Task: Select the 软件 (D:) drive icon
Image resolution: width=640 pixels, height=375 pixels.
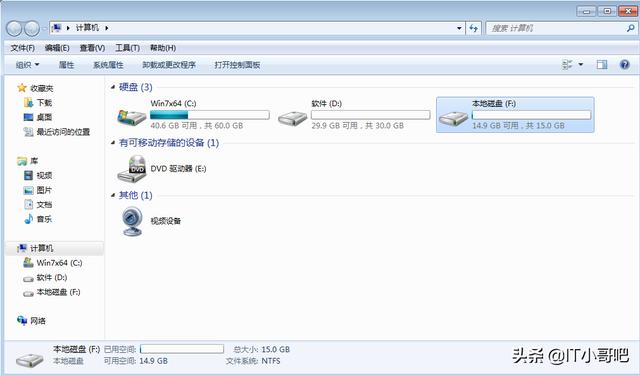Action: (x=292, y=118)
